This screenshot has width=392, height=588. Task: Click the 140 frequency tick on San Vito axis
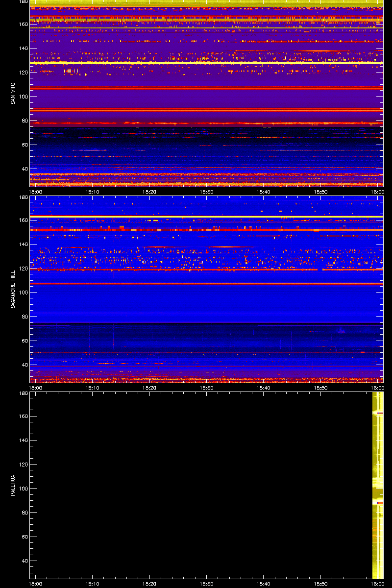click(x=24, y=49)
